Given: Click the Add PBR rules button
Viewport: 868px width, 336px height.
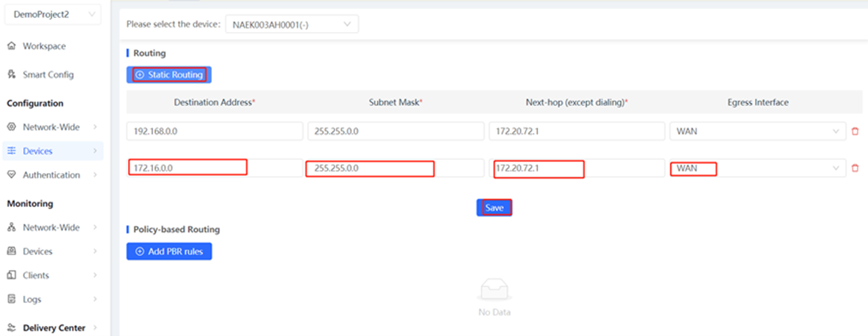Looking at the screenshot, I should pos(169,251).
